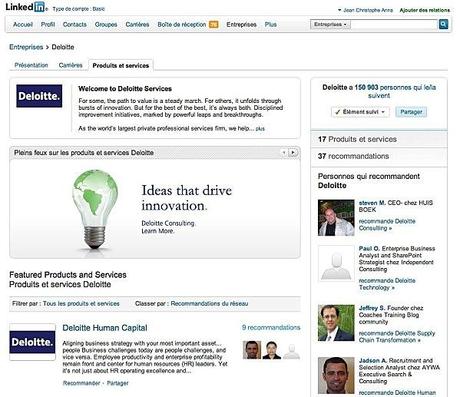Select 37 recommandations row
460x397 pixels.
(379, 156)
